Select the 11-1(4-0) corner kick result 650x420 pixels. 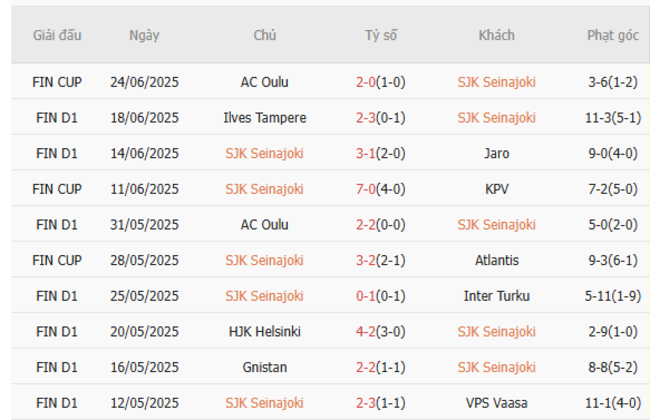(612, 403)
